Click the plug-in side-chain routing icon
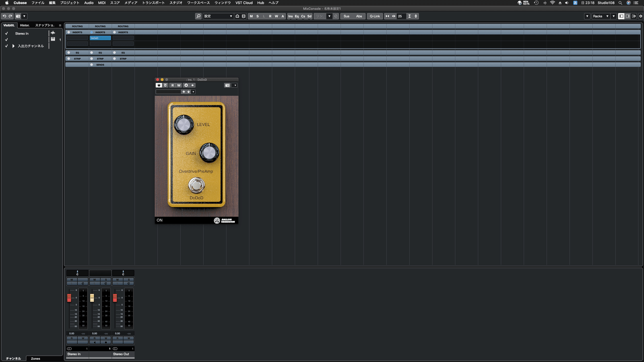 192,85
